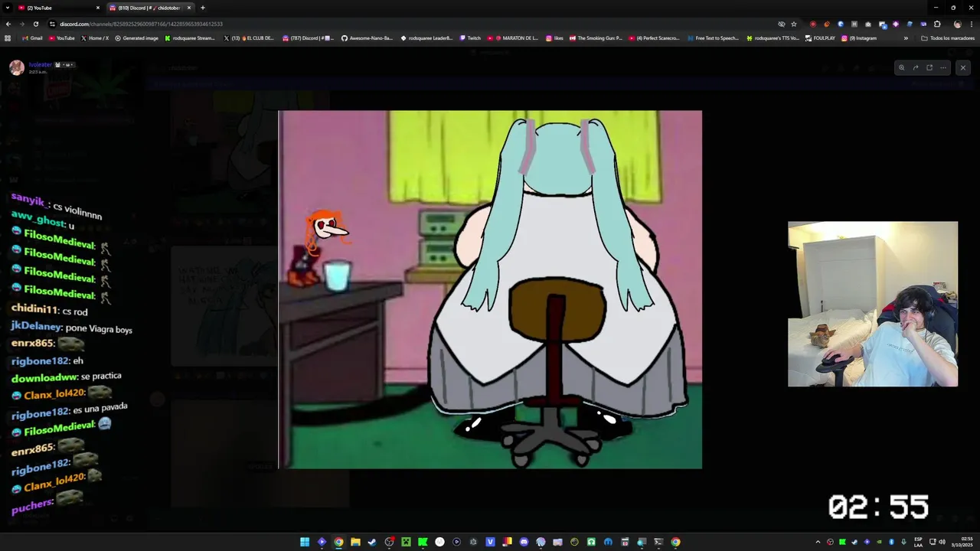This screenshot has height=551, width=980.
Task: Open the terminal taskbar icon
Action: (658, 542)
